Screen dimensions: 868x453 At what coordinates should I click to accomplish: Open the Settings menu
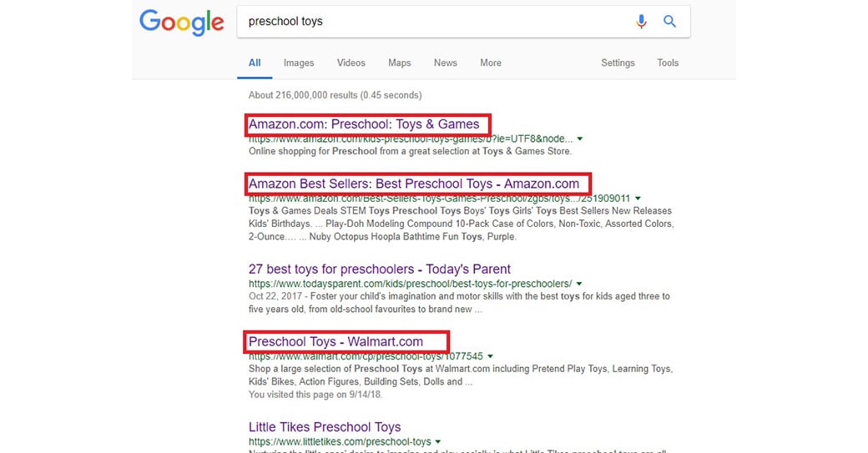(618, 63)
